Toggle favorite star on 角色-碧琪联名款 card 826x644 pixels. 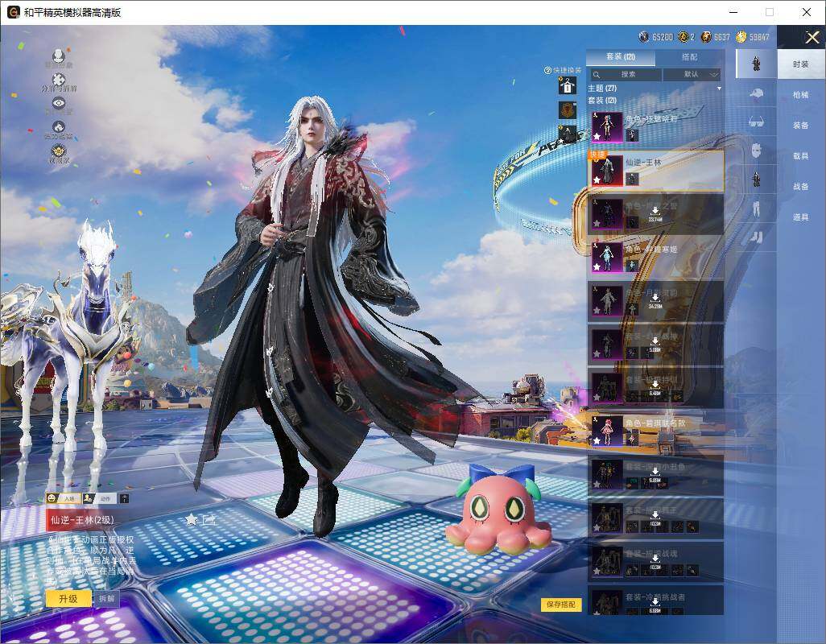[x=597, y=441]
